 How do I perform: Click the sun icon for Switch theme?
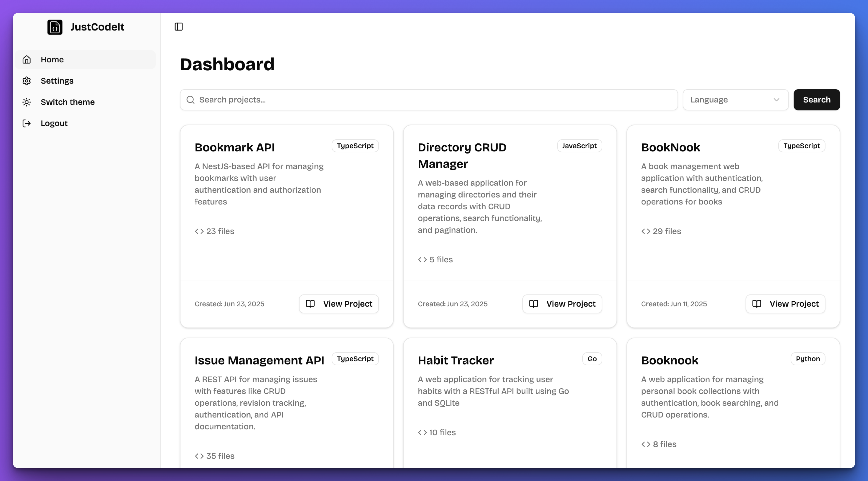pos(27,102)
